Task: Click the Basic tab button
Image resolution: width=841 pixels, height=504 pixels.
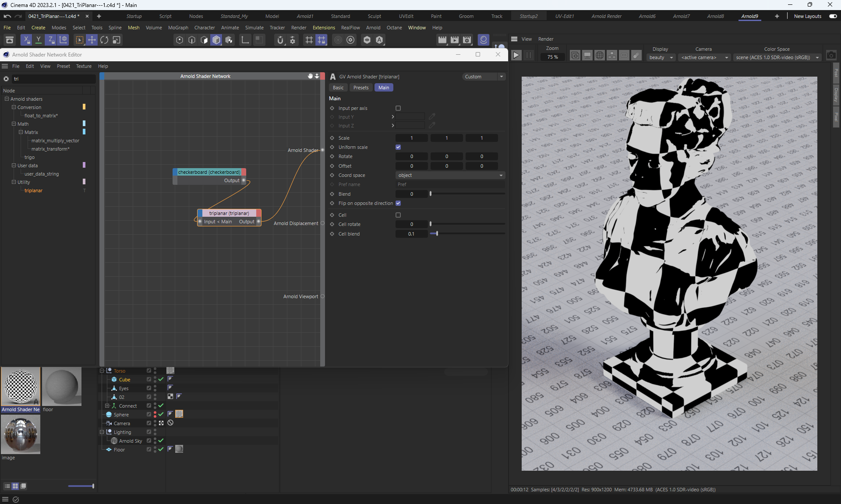Action: pyautogui.click(x=338, y=88)
